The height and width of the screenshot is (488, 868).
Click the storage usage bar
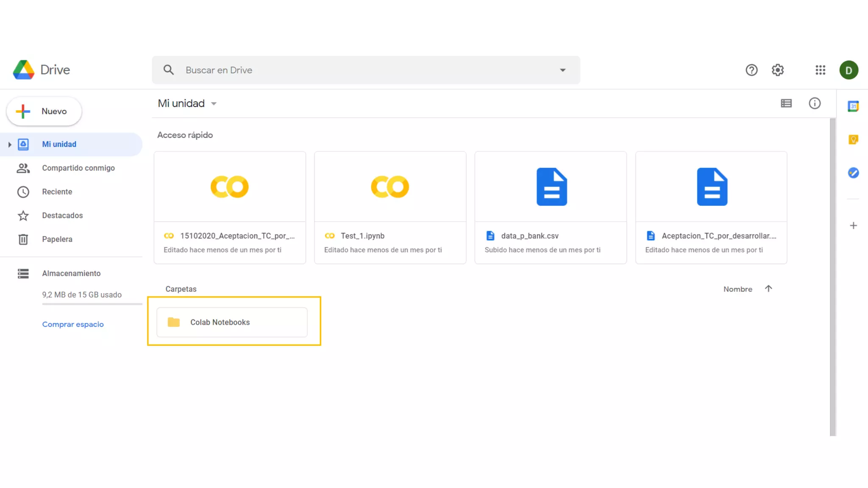[x=92, y=304]
